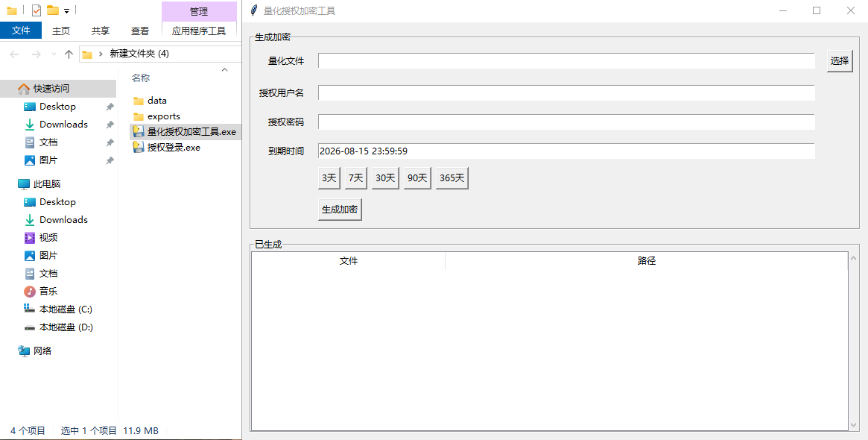Set expiry with the 7天 button

(x=356, y=178)
